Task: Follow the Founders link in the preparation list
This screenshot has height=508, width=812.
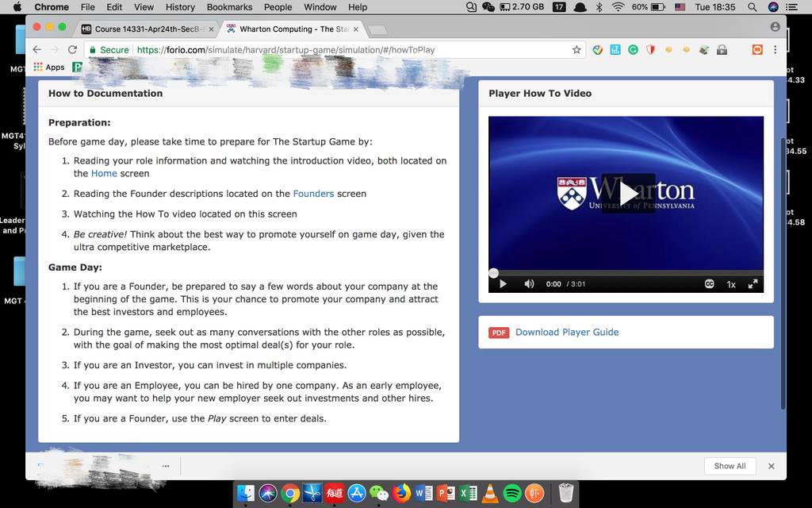Action: [313, 194]
